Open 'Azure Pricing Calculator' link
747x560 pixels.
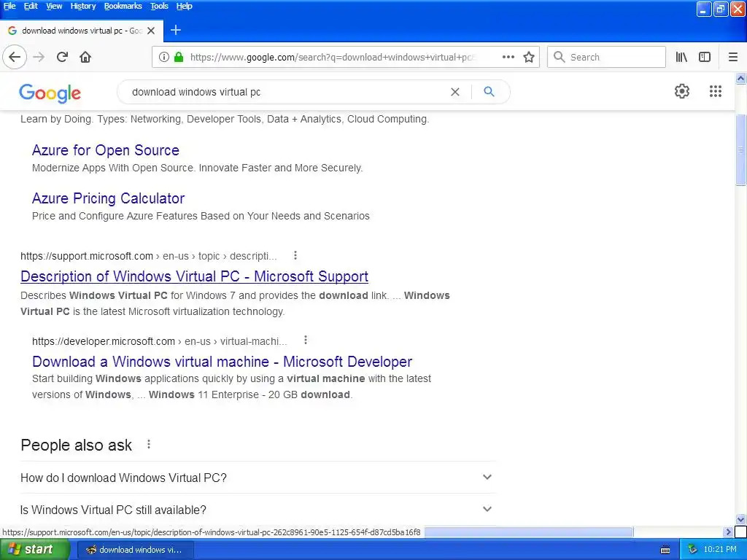coord(108,198)
